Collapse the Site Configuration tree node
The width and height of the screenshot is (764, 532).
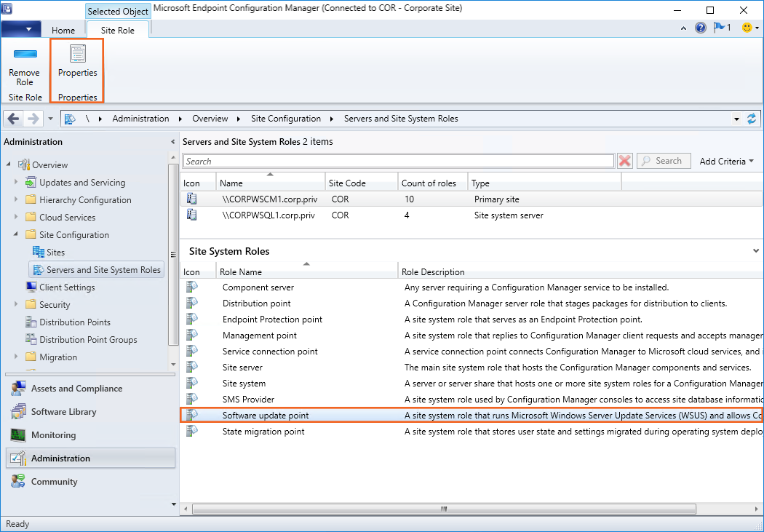click(x=16, y=235)
